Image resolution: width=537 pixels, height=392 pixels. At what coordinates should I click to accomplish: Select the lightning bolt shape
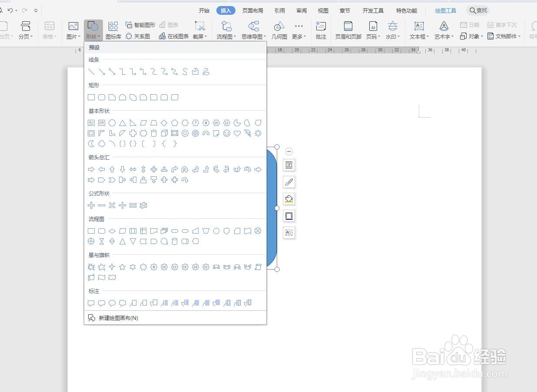click(x=248, y=133)
